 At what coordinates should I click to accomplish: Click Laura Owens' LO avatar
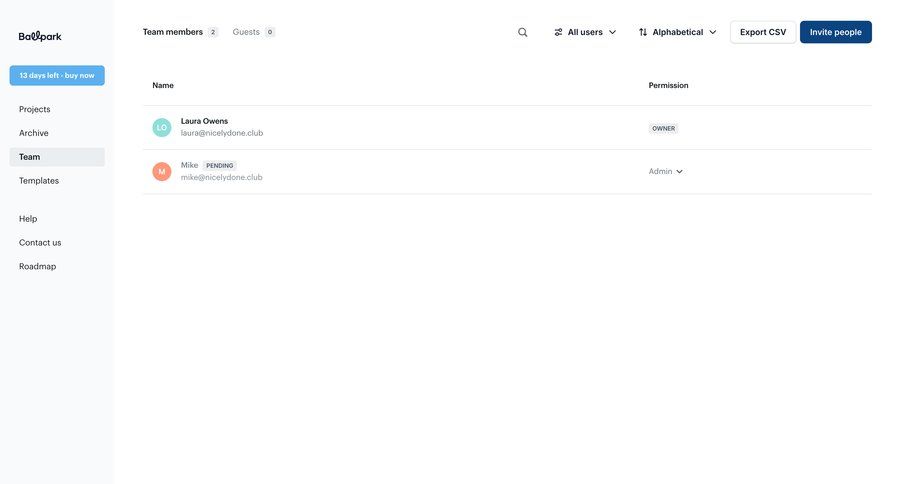coord(162,128)
